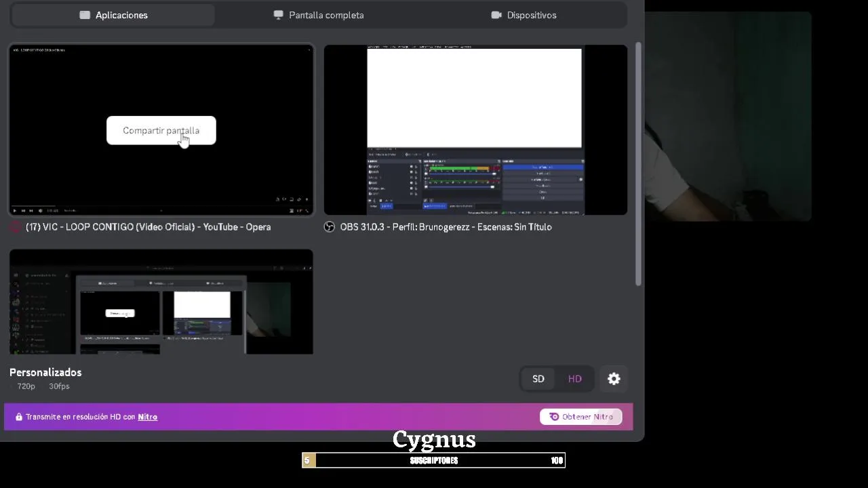Select the Dispositivos tab
868x488 pixels.
pos(523,15)
